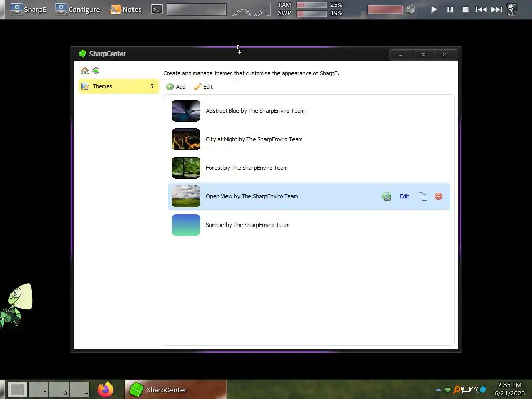532x399 pixels.
Task: Click 'Forest by The SharpEnviro Team'
Action: pyautogui.click(x=247, y=168)
